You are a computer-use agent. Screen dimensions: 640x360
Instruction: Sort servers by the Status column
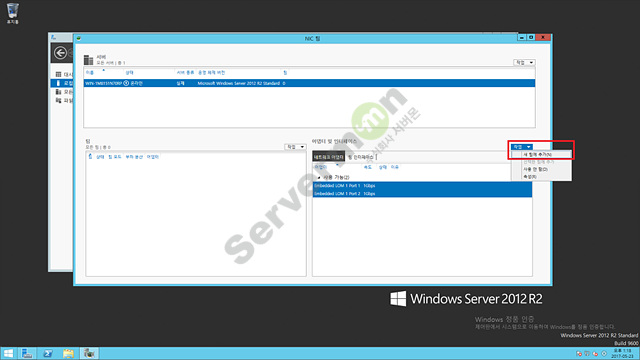pos(129,73)
